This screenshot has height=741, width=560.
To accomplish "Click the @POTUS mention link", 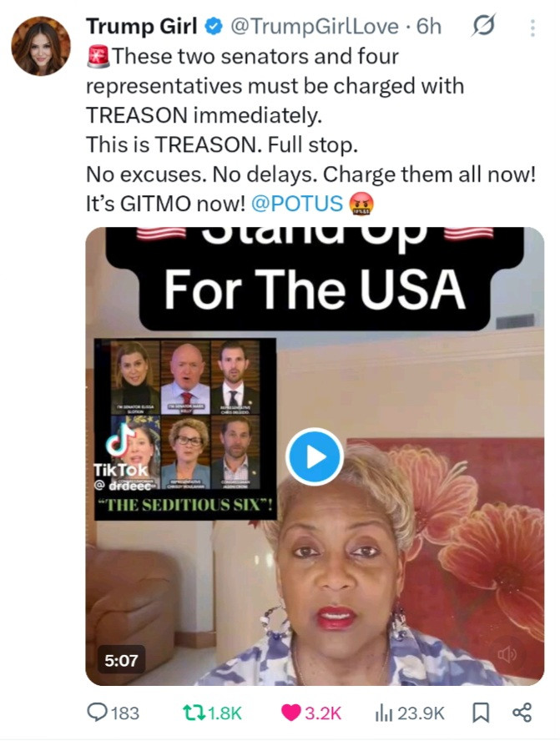I will 297,204.
